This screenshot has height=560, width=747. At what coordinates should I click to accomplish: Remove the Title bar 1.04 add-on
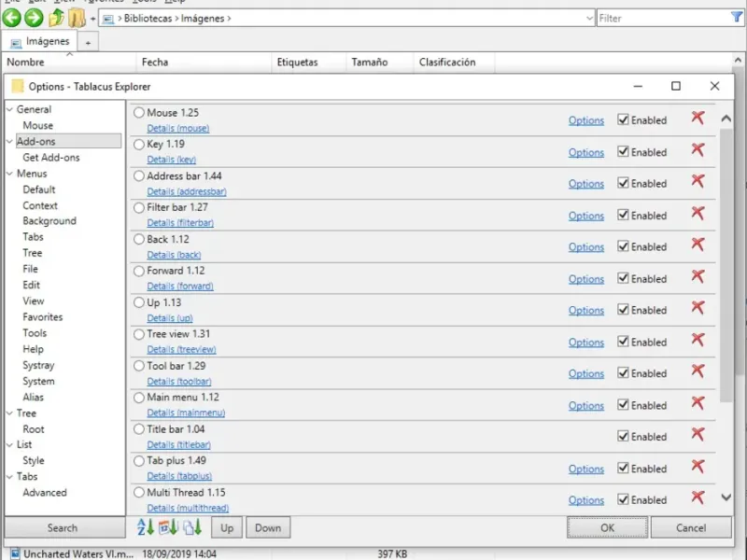tap(698, 434)
